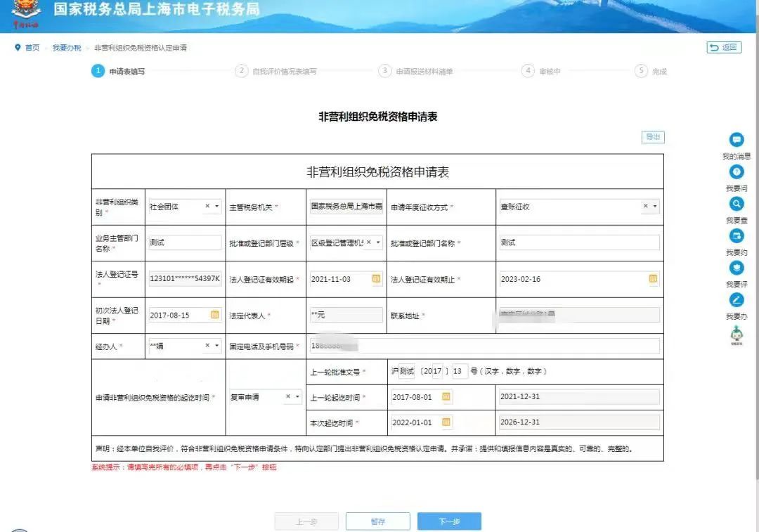The image size is (759, 532).
Task: Open calendar for 法人登记证有效期止 date
Action: 653,278
